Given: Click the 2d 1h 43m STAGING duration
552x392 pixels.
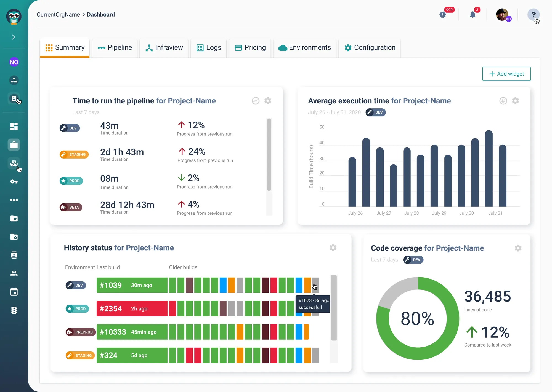Looking at the screenshot, I should (x=122, y=152).
